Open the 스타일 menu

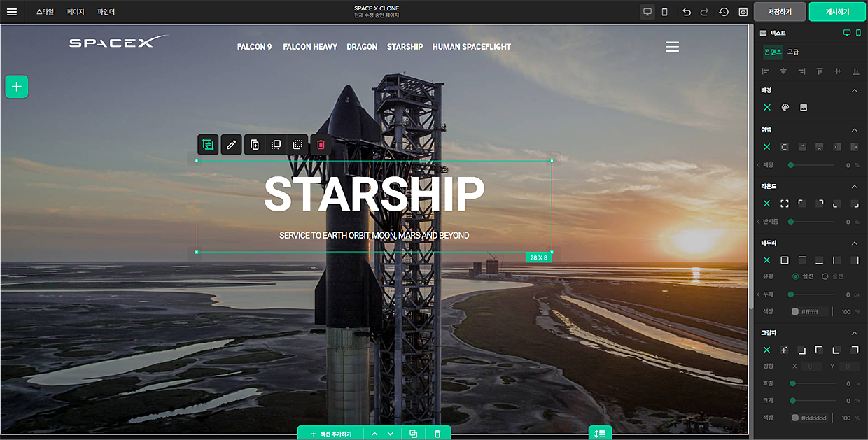coord(45,12)
